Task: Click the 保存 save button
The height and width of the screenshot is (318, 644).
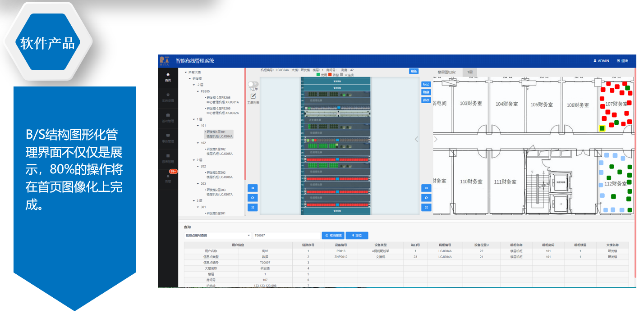Action: coord(426,100)
